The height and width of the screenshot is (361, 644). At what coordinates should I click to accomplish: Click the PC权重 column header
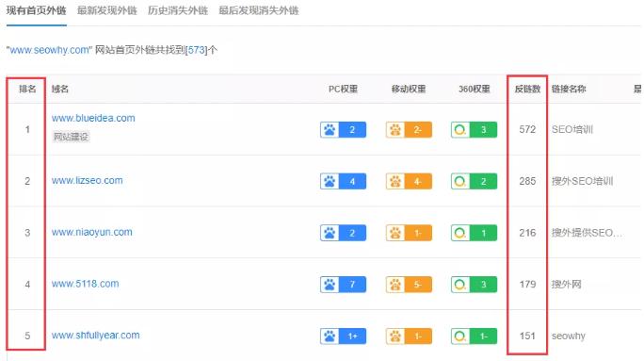(343, 89)
